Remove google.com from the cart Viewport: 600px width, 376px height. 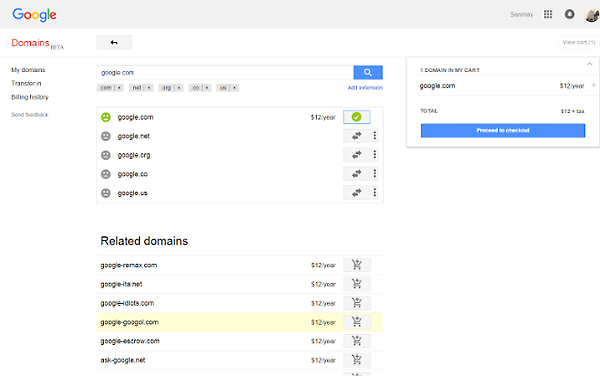pos(593,86)
